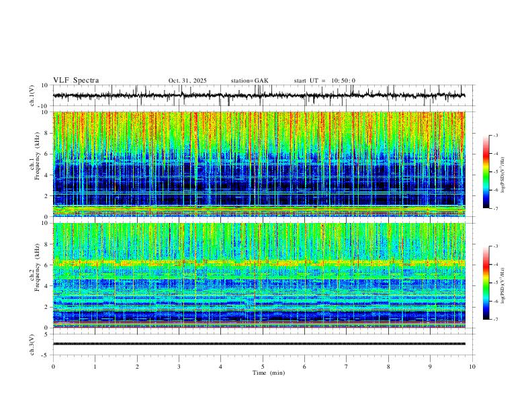Select the "start UT = 10:50:0" text

click(324, 81)
